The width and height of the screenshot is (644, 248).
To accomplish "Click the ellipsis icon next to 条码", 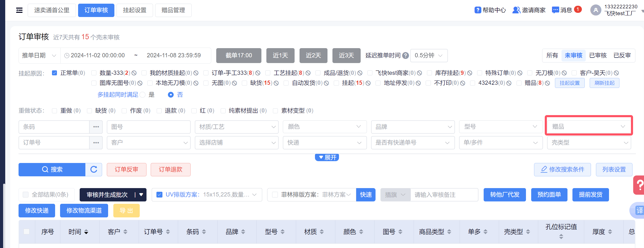I will point(96,127).
